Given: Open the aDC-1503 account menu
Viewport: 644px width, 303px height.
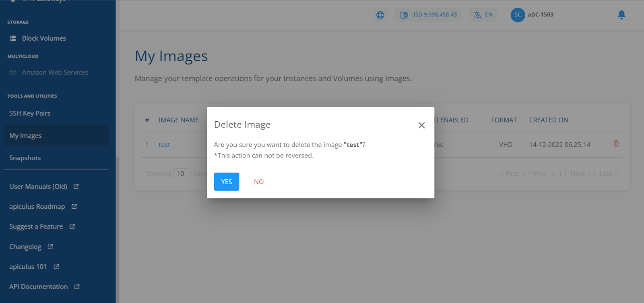Looking at the screenshot, I should (541, 15).
